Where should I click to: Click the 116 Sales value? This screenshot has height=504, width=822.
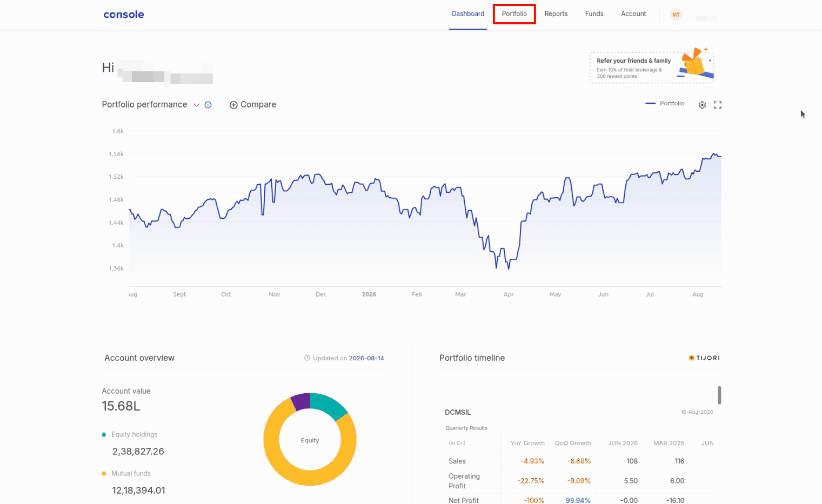679,461
